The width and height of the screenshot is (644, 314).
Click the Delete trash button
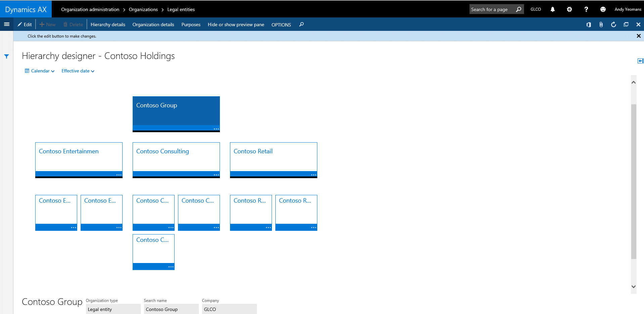pos(73,24)
